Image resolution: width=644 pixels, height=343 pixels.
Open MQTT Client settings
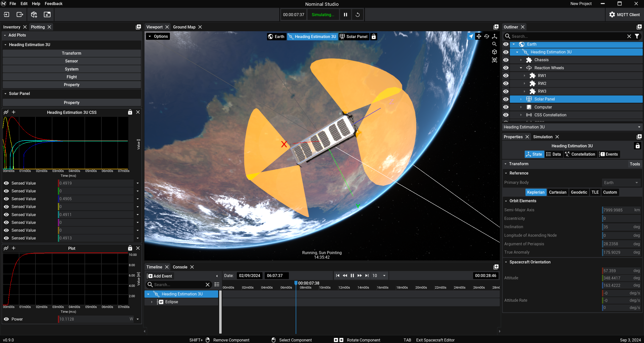click(x=624, y=15)
